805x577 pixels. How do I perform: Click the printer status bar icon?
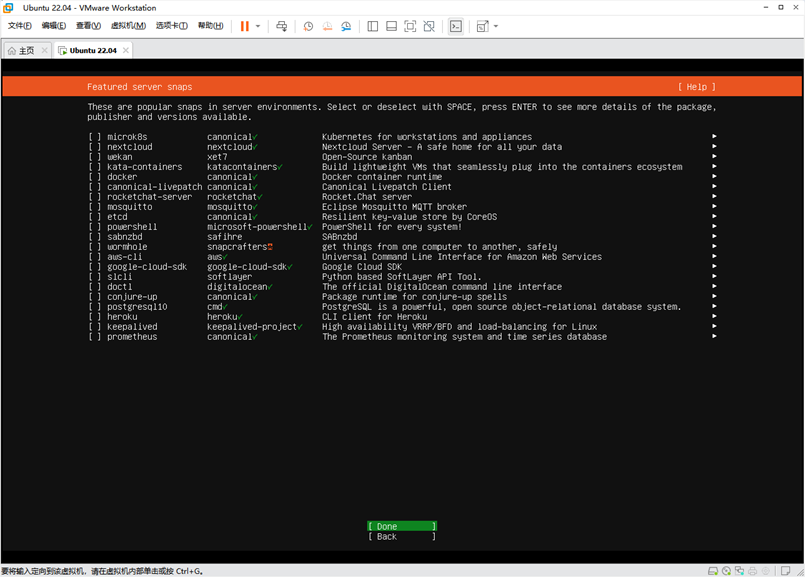[x=753, y=571]
